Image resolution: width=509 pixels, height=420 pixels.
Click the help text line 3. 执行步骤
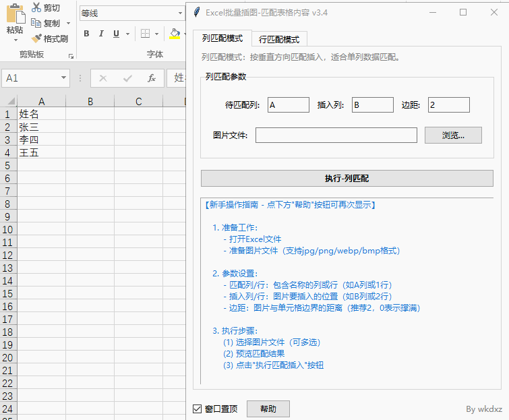pyautogui.click(x=235, y=331)
